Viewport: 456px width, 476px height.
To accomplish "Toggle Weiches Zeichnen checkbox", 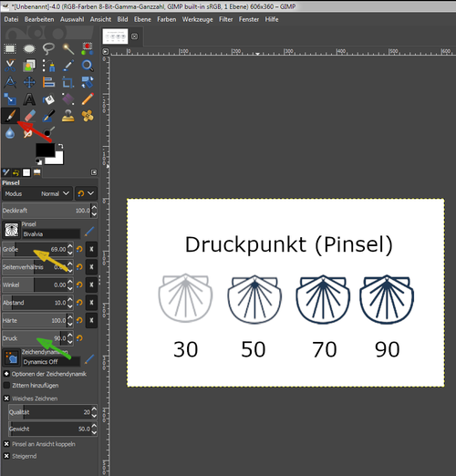I will pyautogui.click(x=6, y=398).
